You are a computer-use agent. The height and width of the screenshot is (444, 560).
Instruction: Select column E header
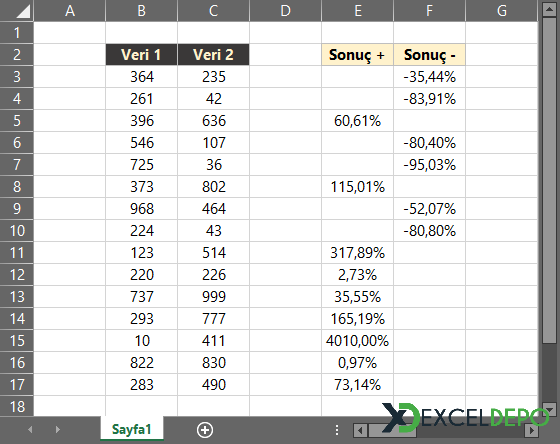[x=358, y=11]
